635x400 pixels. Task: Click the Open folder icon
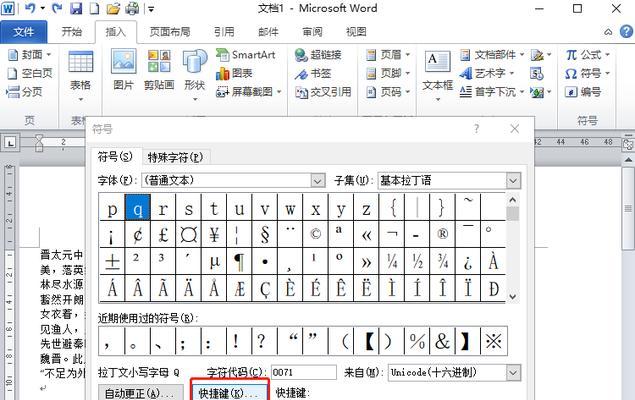coord(113,8)
